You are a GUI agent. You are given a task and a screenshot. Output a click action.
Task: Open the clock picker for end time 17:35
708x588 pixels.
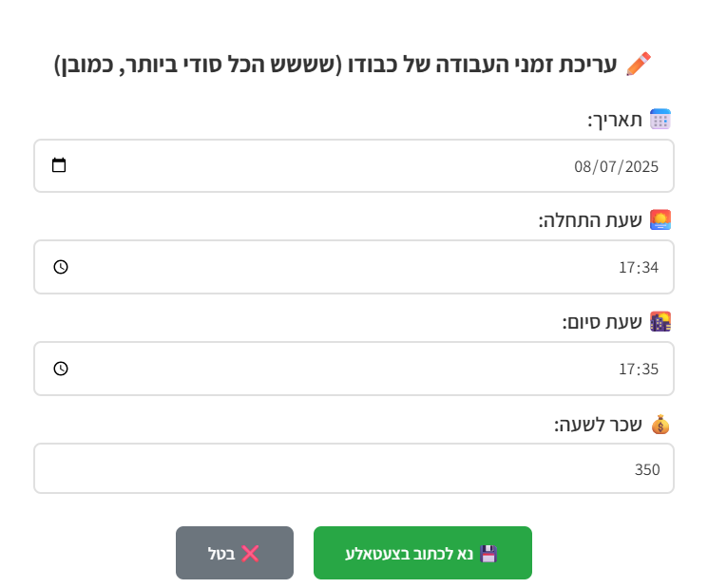[61, 369]
